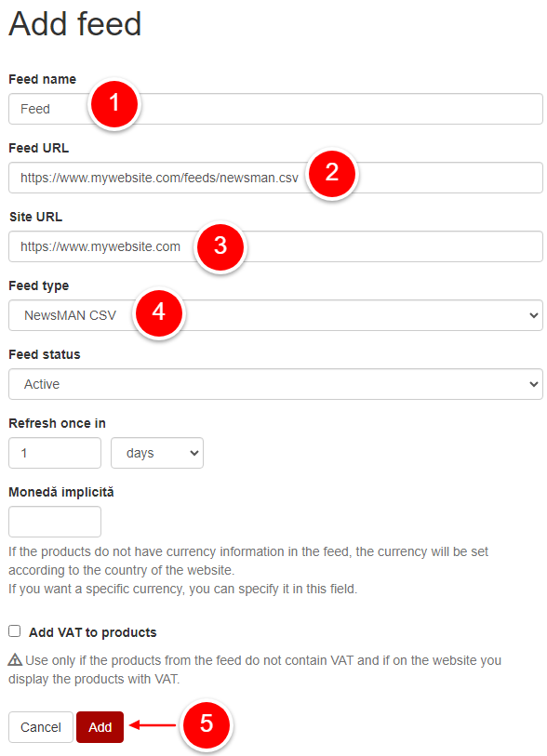
Task: Click the Feed type dropdown chevron arrow
Action: click(533, 315)
